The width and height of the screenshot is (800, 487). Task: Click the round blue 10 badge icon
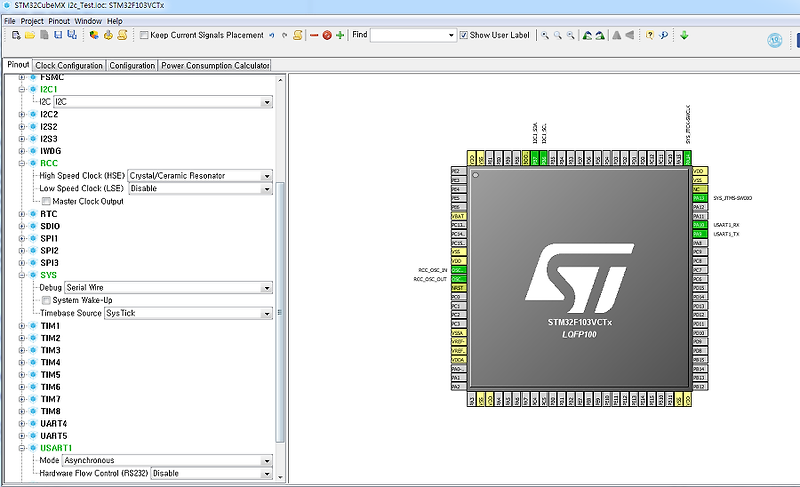[x=774, y=40]
